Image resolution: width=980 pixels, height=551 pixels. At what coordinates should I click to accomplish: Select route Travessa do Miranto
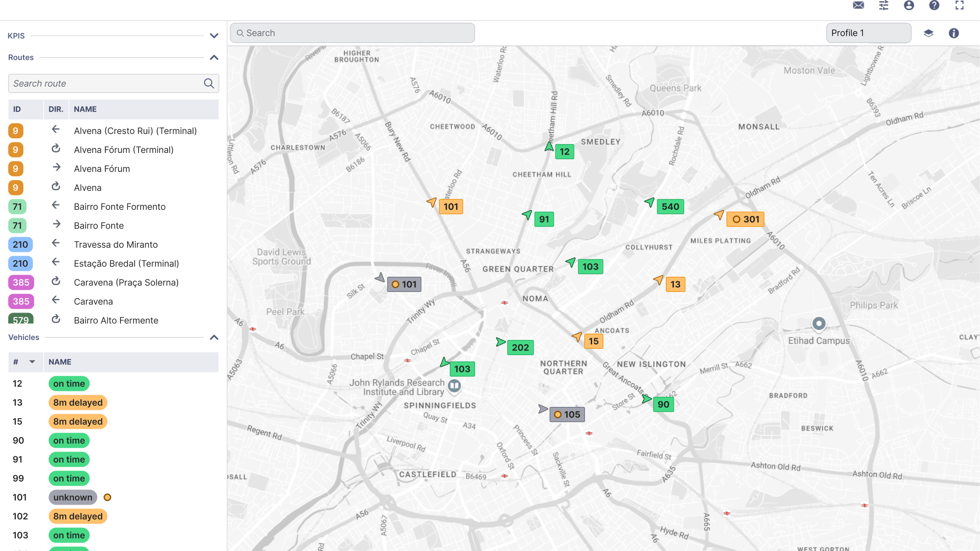113,244
